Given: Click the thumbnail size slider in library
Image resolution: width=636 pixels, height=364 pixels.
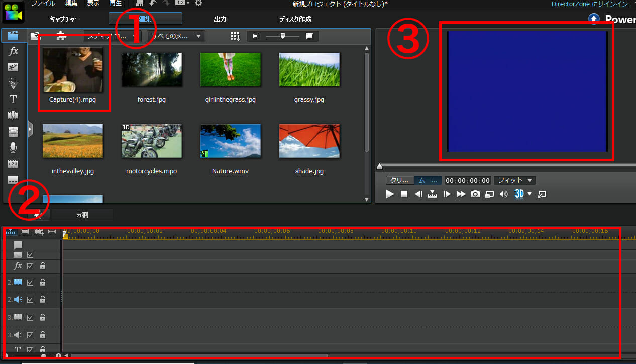Looking at the screenshot, I should click(283, 36).
